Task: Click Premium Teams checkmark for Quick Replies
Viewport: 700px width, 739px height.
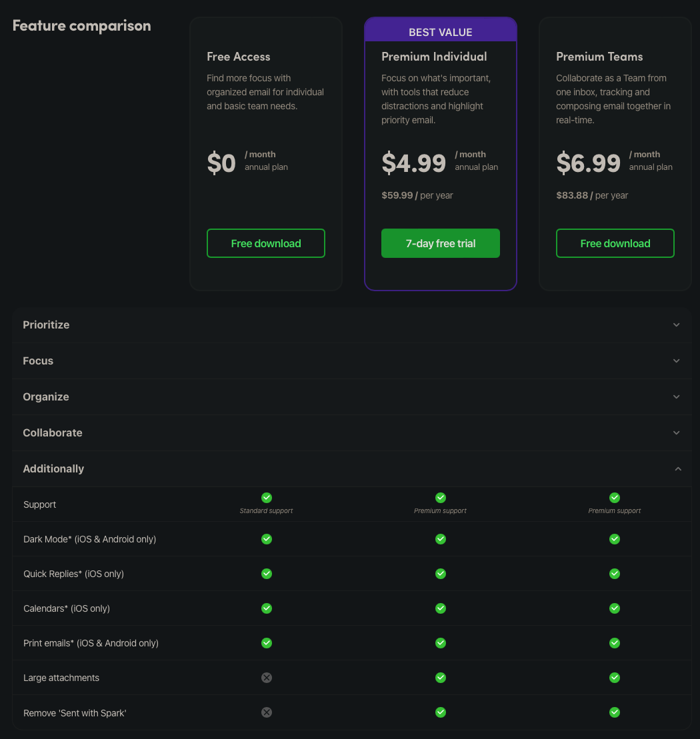Action: coord(614,574)
